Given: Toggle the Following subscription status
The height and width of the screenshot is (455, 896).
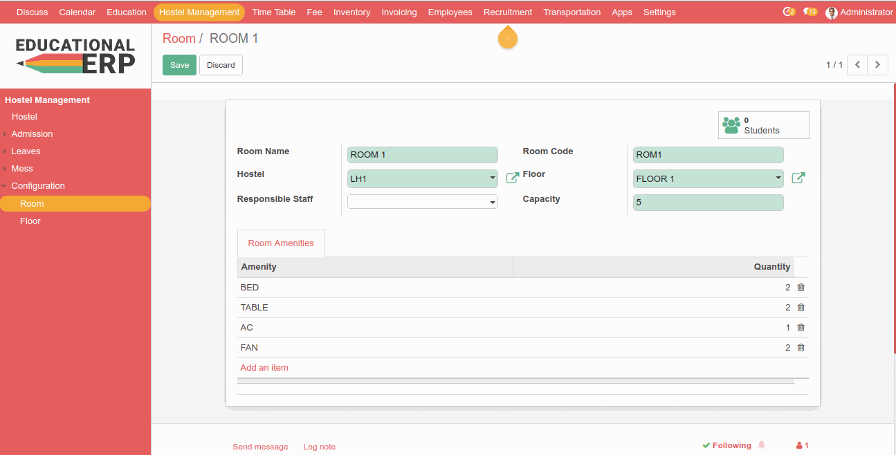Looking at the screenshot, I should (x=726, y=445).
